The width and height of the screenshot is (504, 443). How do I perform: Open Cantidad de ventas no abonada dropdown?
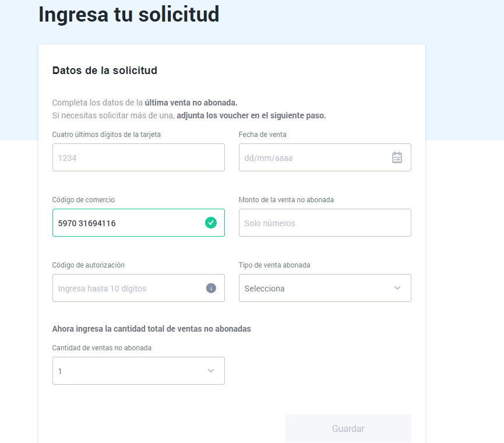(139, 371)
